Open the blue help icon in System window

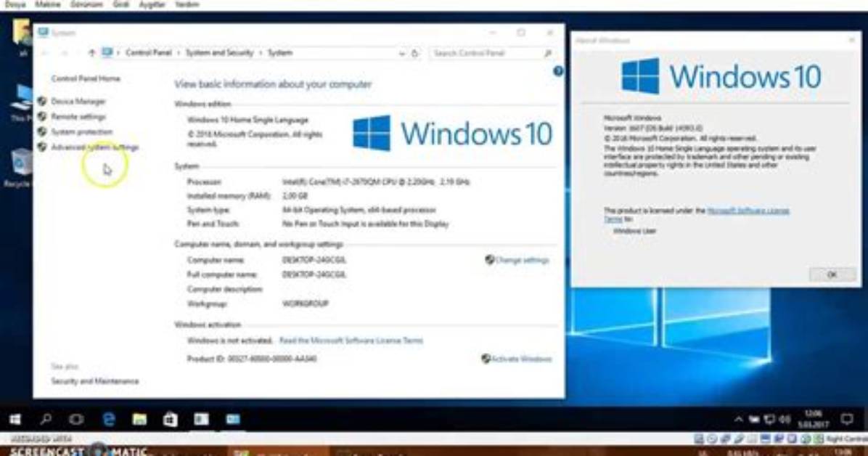pyautogui.click(x=558, y=71)
